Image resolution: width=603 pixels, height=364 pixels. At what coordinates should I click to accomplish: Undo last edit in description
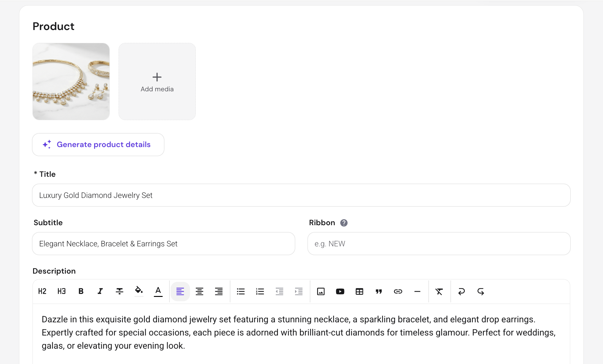click(x=461, y=291)
